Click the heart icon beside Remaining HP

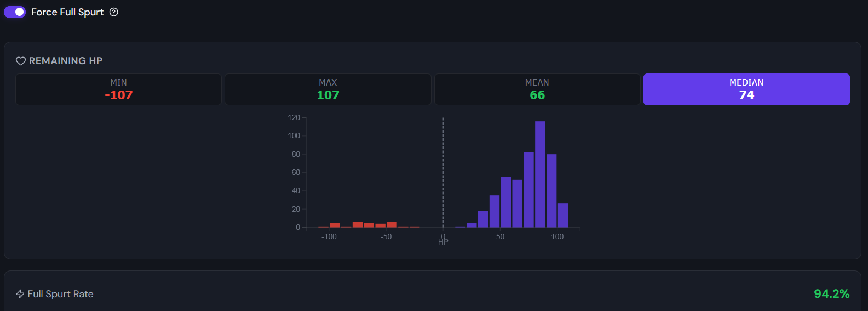point(21,61)
